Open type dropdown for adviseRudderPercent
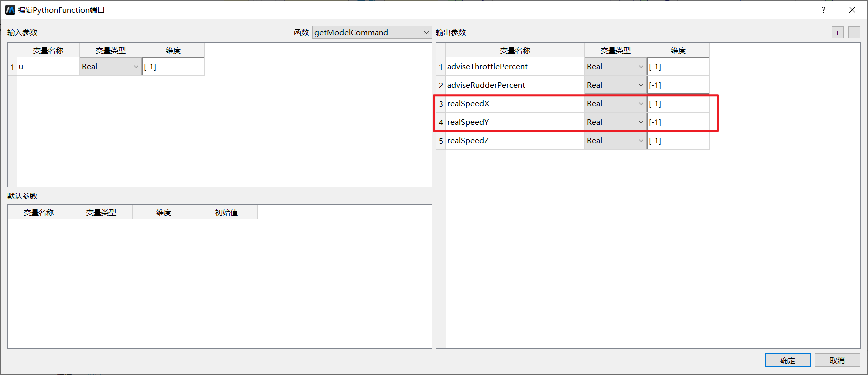 pos(616,85)
